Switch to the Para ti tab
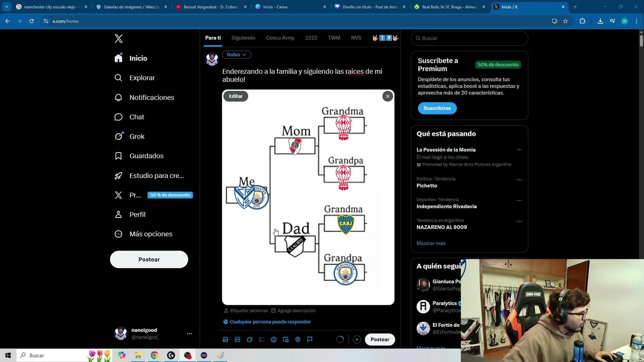This screenshot has height=362, width=644. click(213, 38)
